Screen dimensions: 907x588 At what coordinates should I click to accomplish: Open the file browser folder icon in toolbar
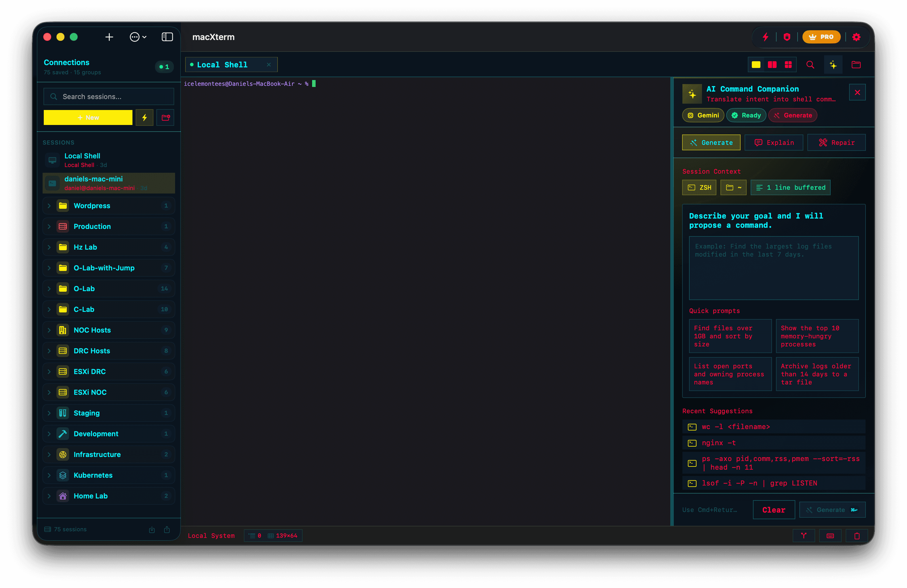(x=856, y=65)
